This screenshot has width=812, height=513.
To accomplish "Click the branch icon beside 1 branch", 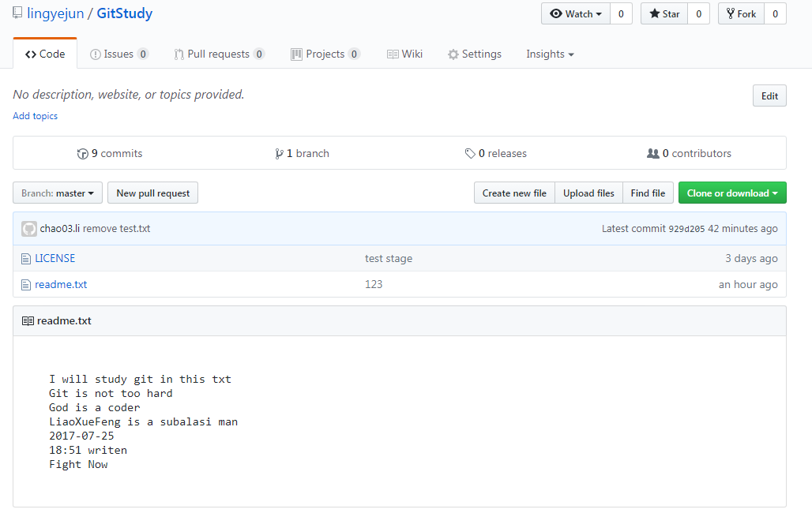I will click(279, 154).
